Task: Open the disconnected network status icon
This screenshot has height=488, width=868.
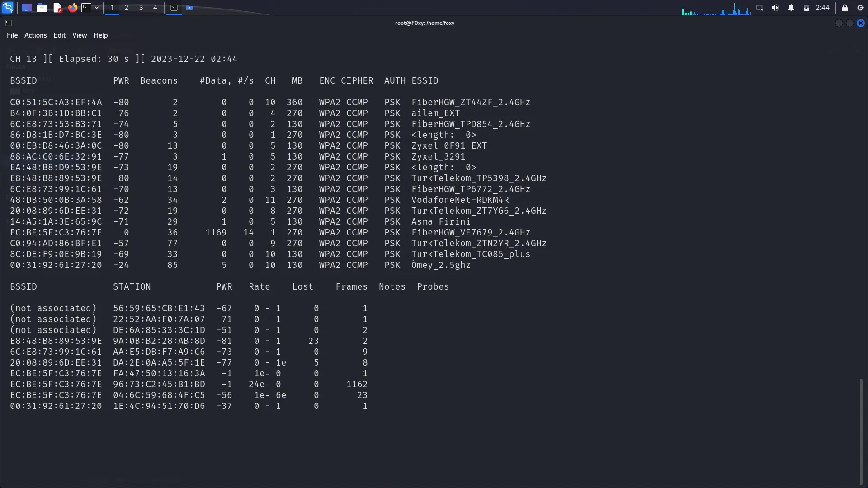Action: point(759,8)
